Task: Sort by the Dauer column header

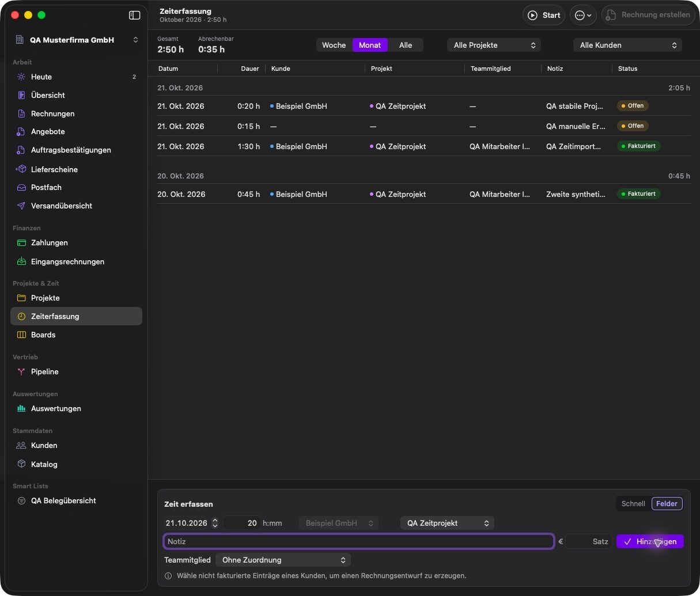Action: click(250, 69)
